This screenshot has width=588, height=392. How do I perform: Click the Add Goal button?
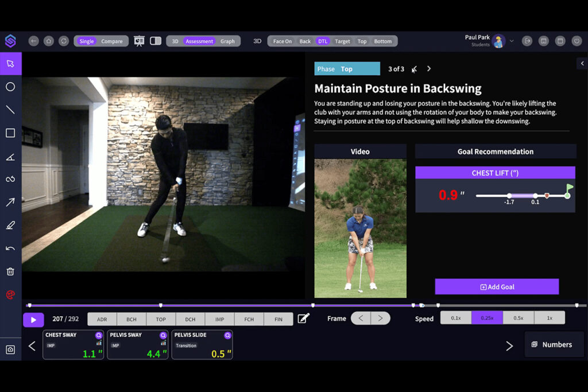497,287
